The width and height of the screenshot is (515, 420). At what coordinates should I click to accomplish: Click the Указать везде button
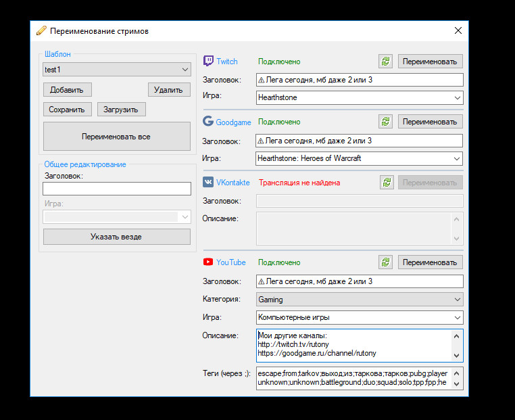(x=116, y=237)
